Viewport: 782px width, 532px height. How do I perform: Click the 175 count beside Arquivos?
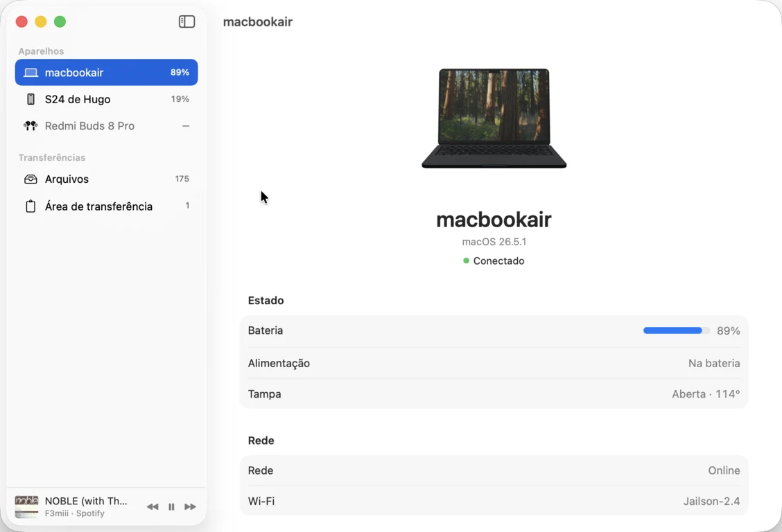[182, 179]
